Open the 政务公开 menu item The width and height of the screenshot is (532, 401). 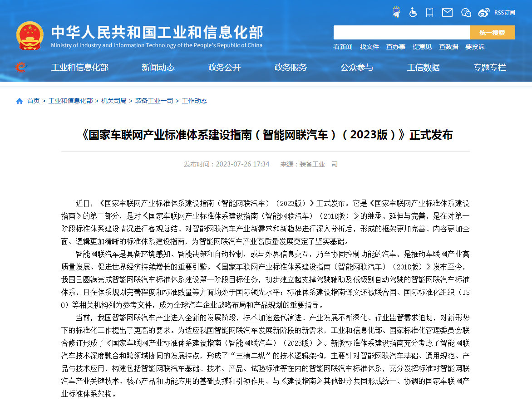point(224,67)
